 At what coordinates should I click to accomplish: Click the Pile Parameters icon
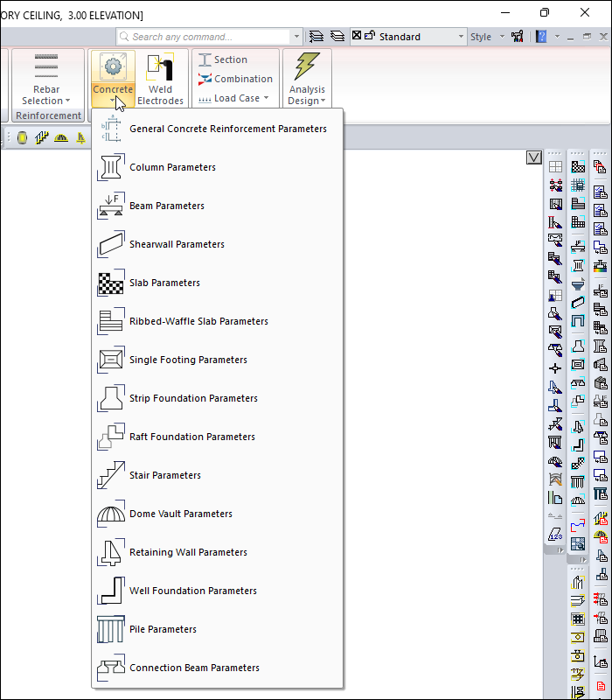111,629
